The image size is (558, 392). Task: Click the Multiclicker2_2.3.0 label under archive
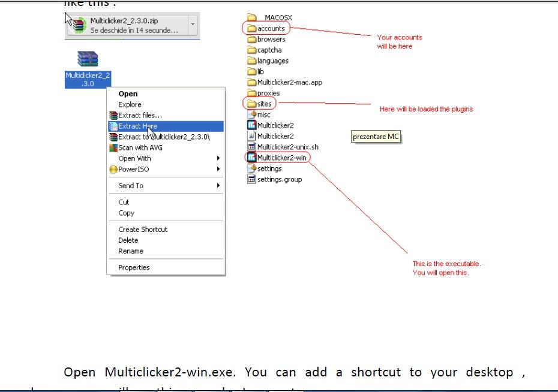click(x=88, y=79)
